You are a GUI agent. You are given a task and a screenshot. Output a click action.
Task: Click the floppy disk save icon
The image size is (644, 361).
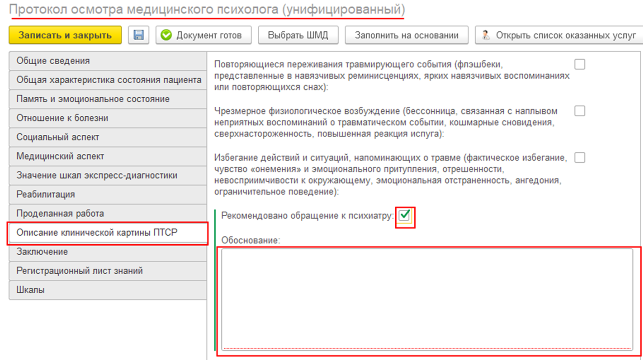pos(139,35)
